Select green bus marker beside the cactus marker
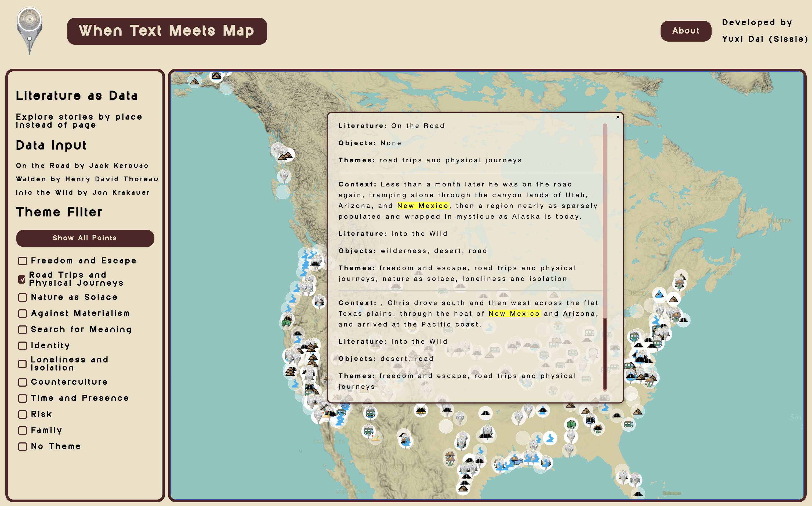 click(368, 431)
